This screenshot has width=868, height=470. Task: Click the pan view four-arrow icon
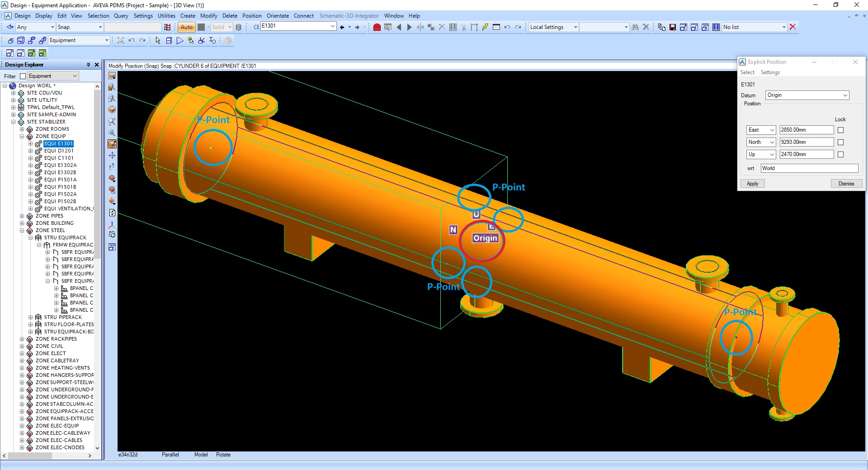[112, 155]
